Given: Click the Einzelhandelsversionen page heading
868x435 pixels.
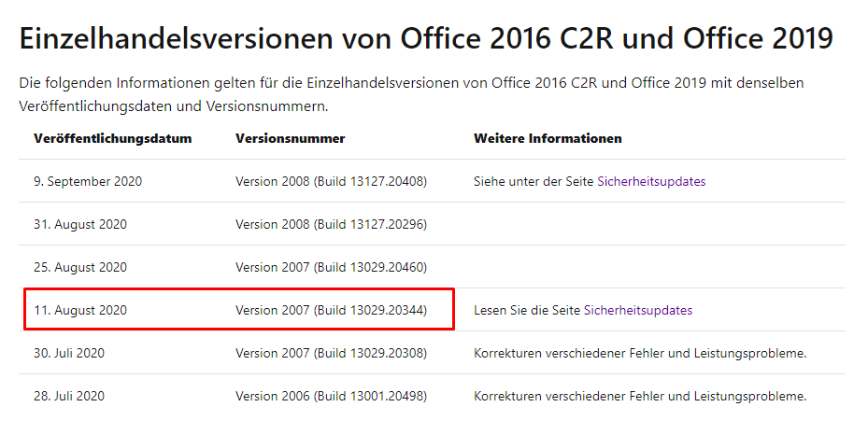Looking at the screenshot, I should [426, 38].
